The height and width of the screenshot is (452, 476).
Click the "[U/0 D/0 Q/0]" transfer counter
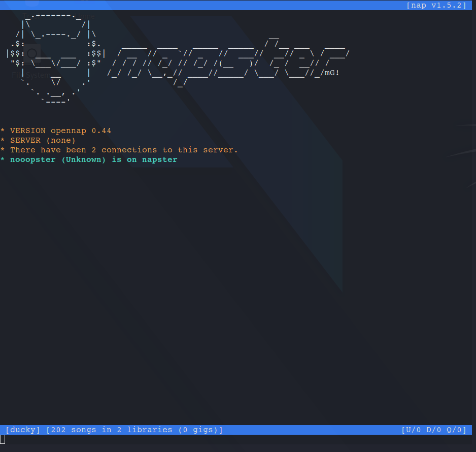click(x=434, y=430)
